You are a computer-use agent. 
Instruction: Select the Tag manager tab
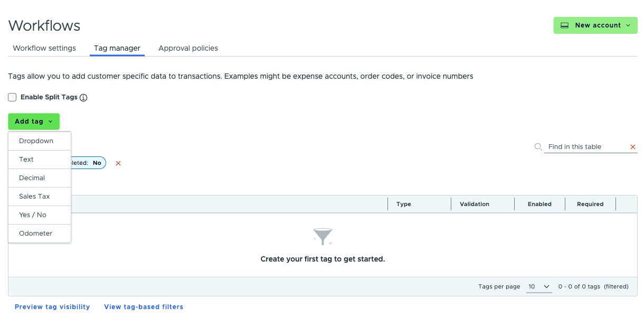coord(117,48)
